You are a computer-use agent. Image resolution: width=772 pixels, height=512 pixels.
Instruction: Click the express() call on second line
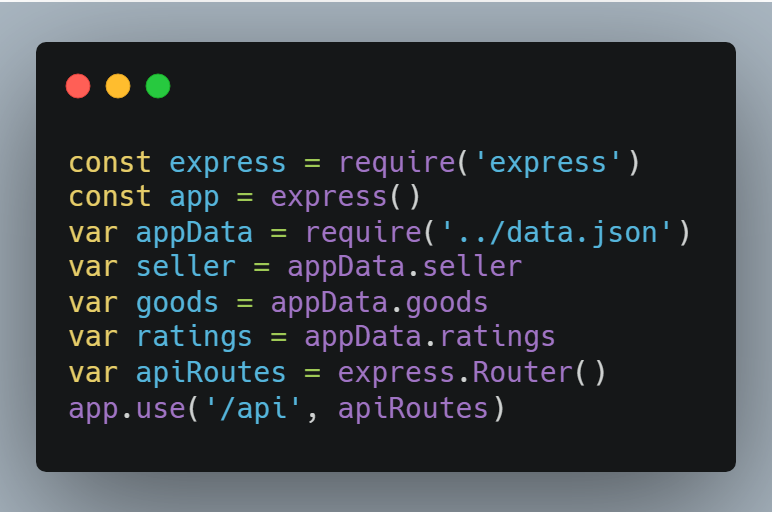coord(345,198)
